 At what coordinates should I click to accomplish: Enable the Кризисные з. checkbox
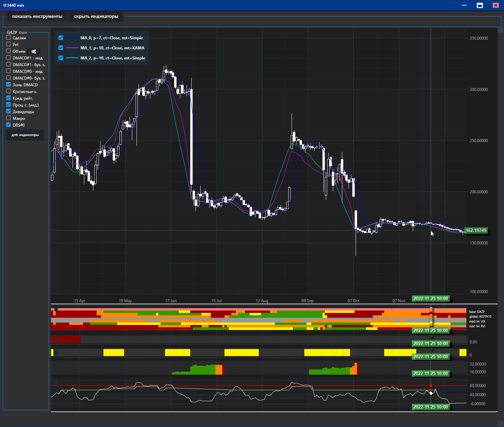coord(9,91)
